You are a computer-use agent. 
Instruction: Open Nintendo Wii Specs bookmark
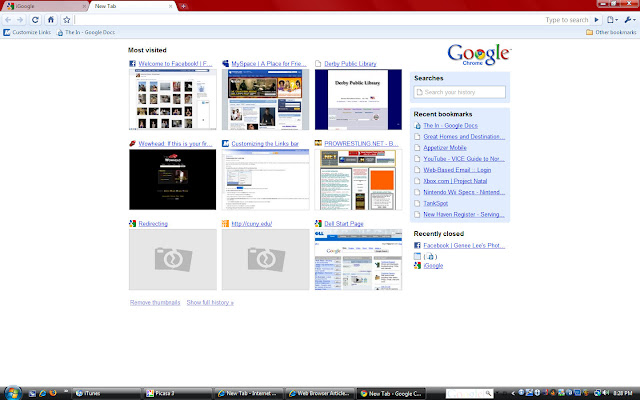(x=464, y=192)
